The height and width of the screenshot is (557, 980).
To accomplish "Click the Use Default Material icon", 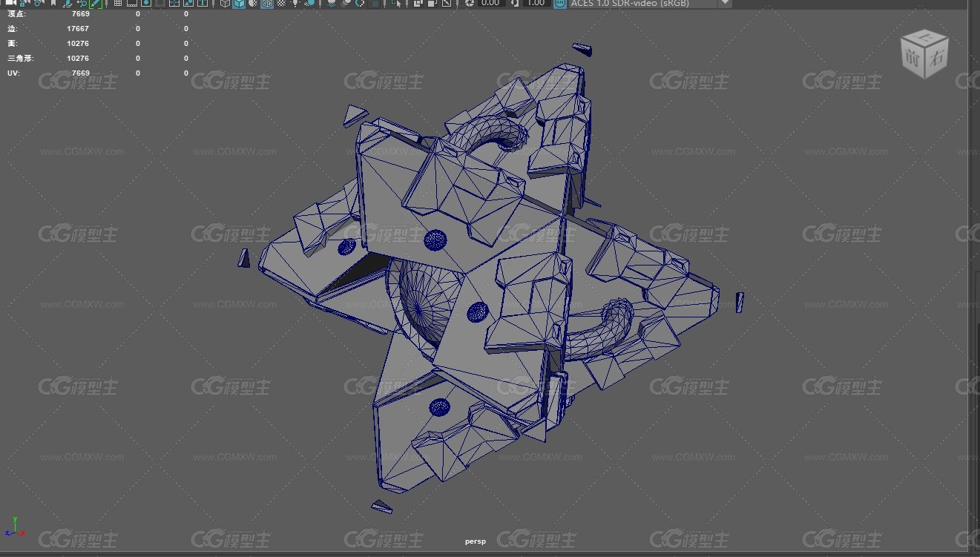I will (x=253, y=3).
